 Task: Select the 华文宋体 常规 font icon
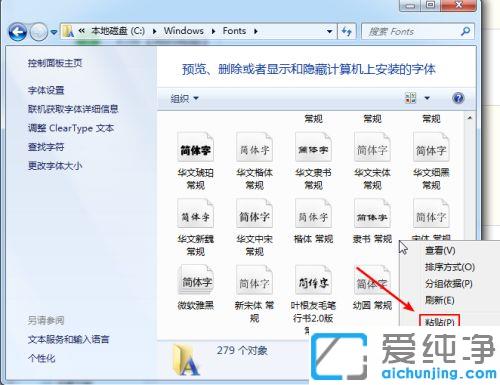coord(372,148)
